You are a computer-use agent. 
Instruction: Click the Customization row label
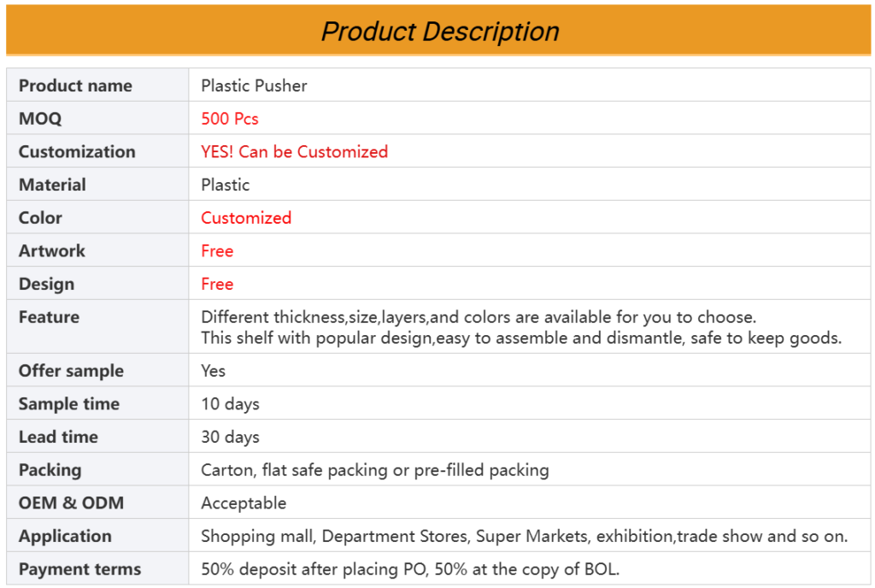(77, 151)
